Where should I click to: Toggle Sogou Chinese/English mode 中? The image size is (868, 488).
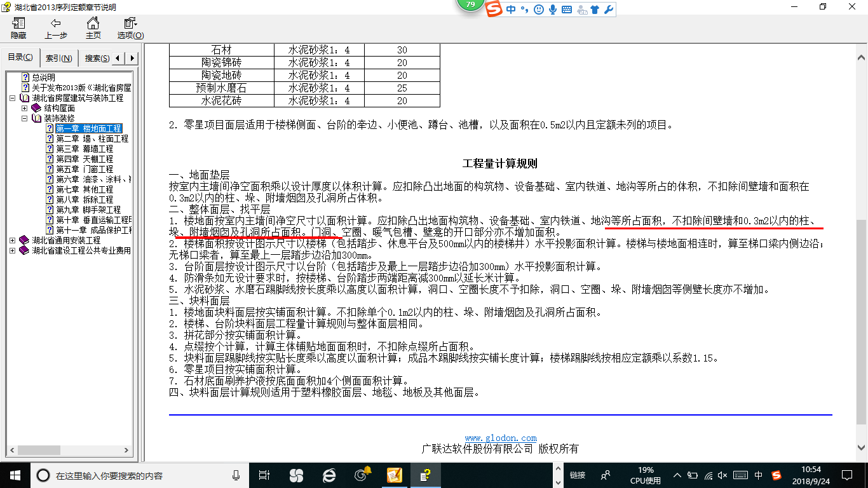click(x=512, y=10)
